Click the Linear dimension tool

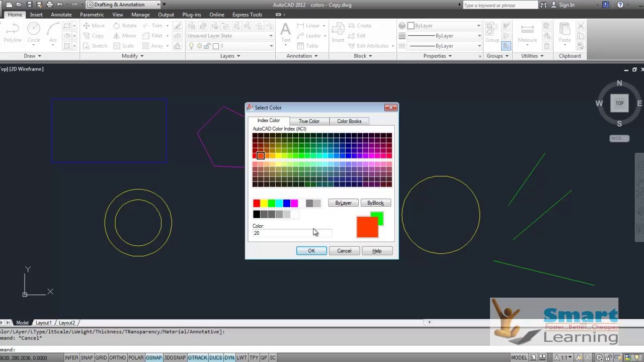click(308, 26)
